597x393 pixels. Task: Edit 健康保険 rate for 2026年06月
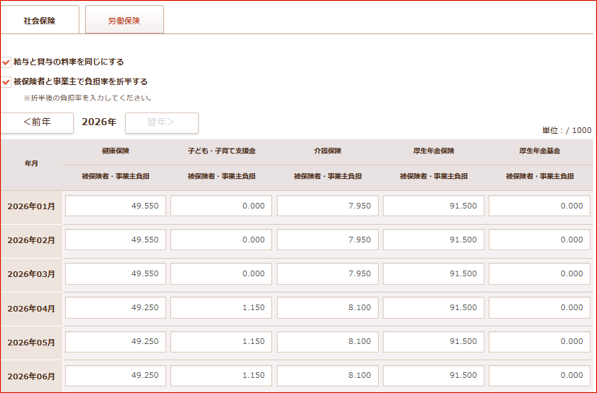[115, 375]
